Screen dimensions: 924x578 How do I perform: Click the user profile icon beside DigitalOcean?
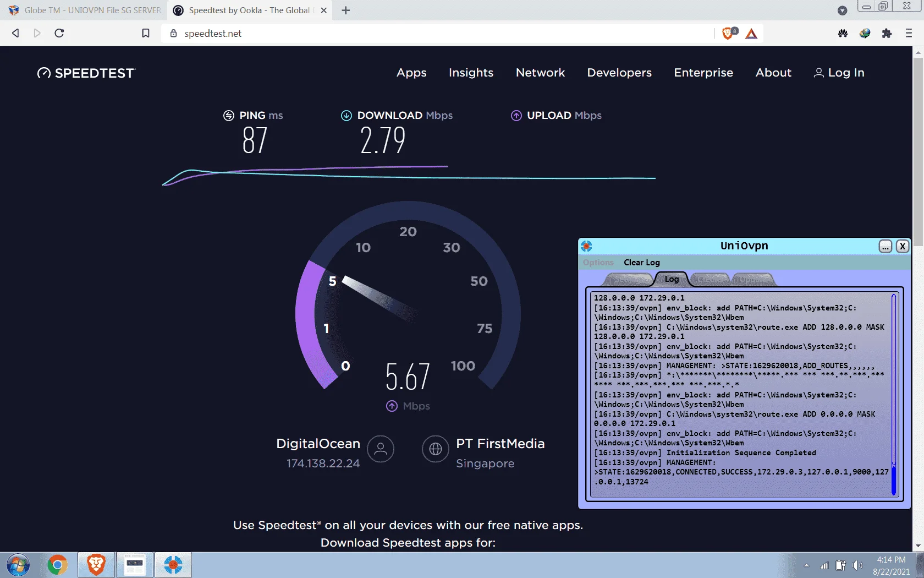[381, 449]
